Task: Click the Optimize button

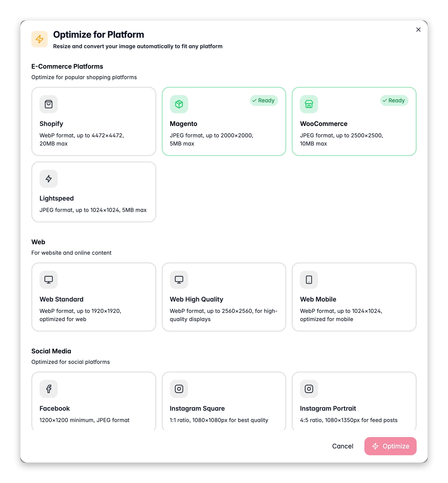Action: [390, 446]
